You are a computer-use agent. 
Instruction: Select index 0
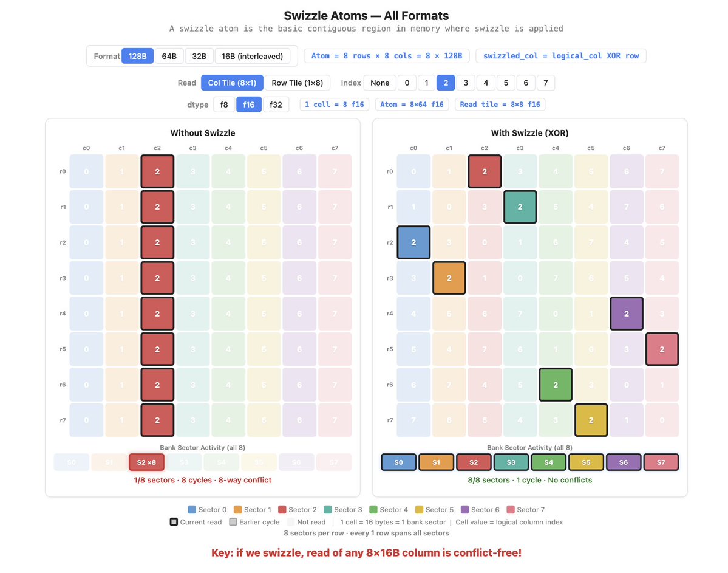pyautogui.click(x=407, y=83)
